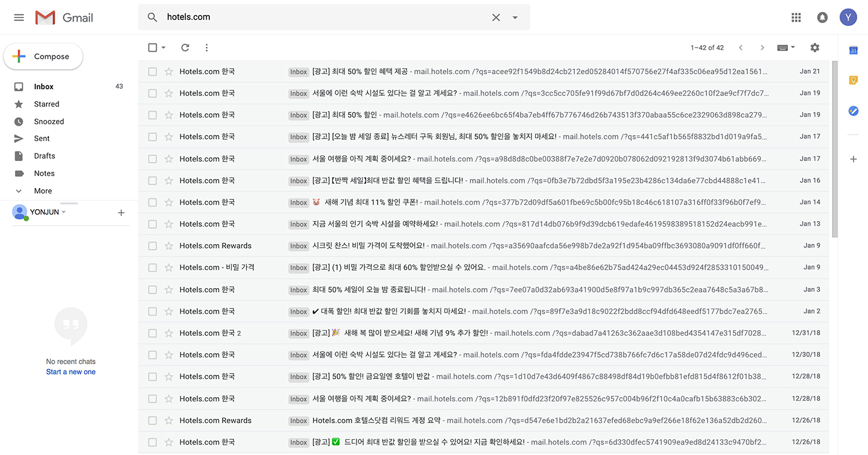This screenshot has height=455, width=868.
Task: Click the Compose button
Action: pos(43,57)
